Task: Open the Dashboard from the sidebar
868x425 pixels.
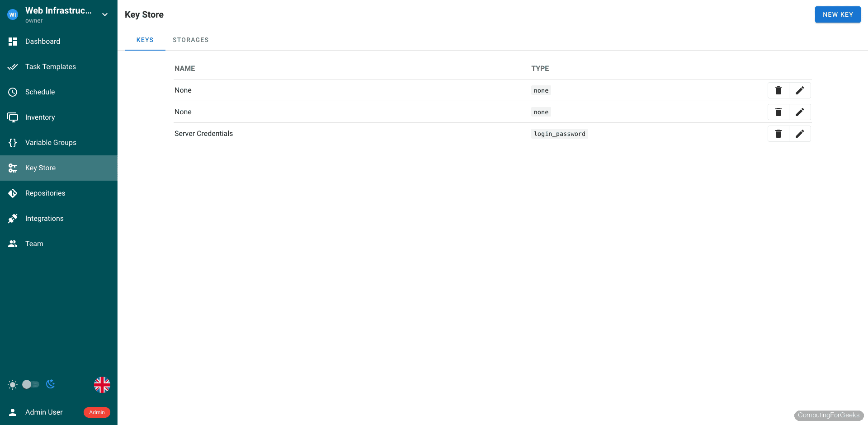Action: click(x=42, y=41)
